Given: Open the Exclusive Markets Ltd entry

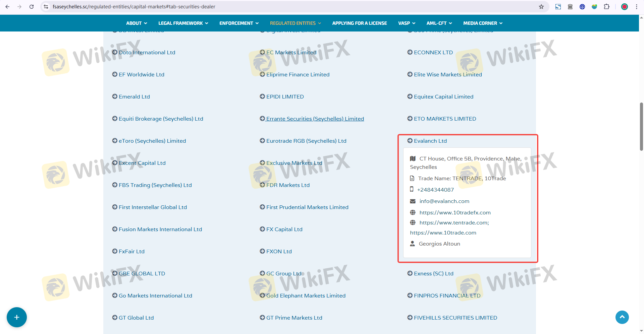Looking at the screenshot, I should pos(294,163).
